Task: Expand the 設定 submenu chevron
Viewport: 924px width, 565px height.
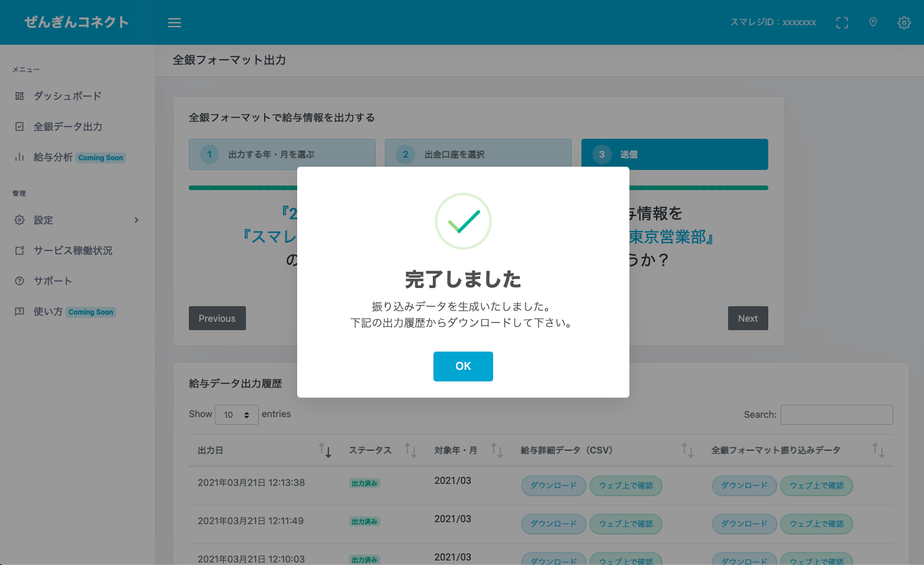Action: point(136,220)
